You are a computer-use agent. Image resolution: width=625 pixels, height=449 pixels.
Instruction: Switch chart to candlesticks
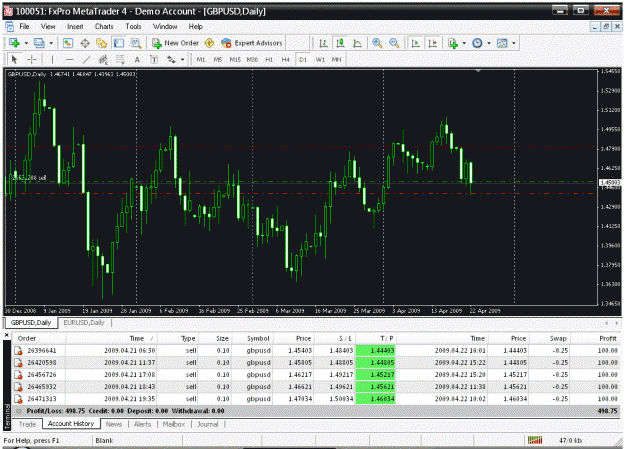pos(340,43)
